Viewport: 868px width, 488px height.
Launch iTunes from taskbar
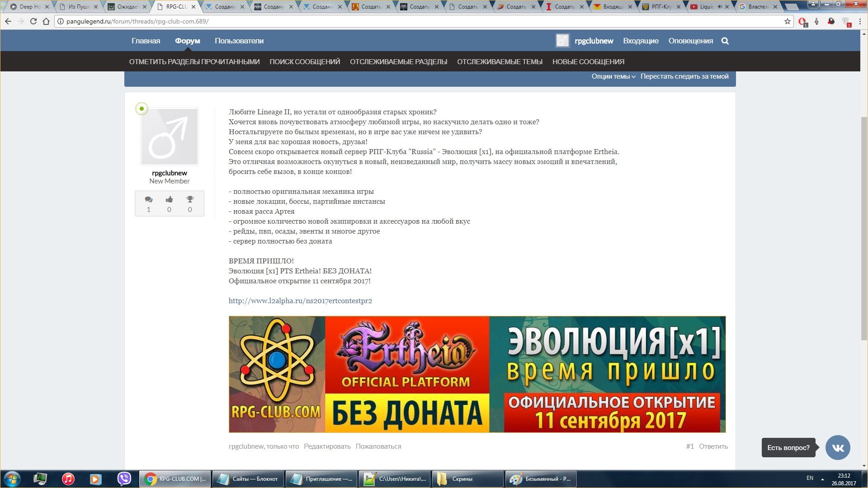(x=68, y=479)
